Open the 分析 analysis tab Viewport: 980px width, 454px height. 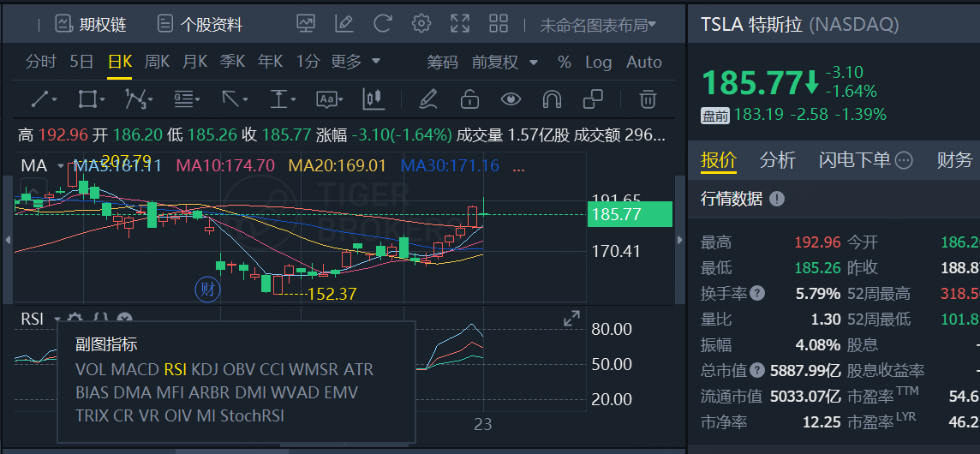point(778,160)
